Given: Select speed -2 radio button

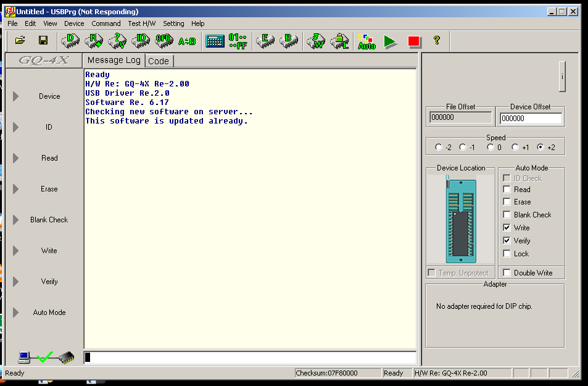Looking at the screenshot, I should point(438,147).
